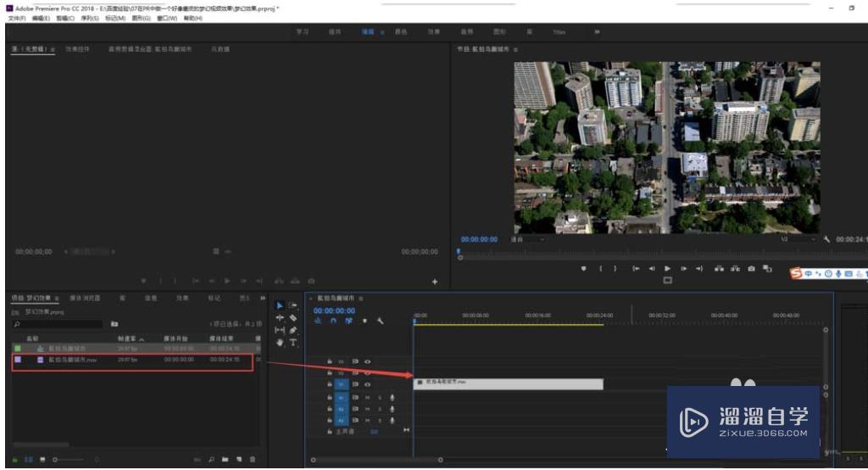The width and height of the screenshot is (868, 470).
Task: Select the Slip tool
Action: click(280, 330)
